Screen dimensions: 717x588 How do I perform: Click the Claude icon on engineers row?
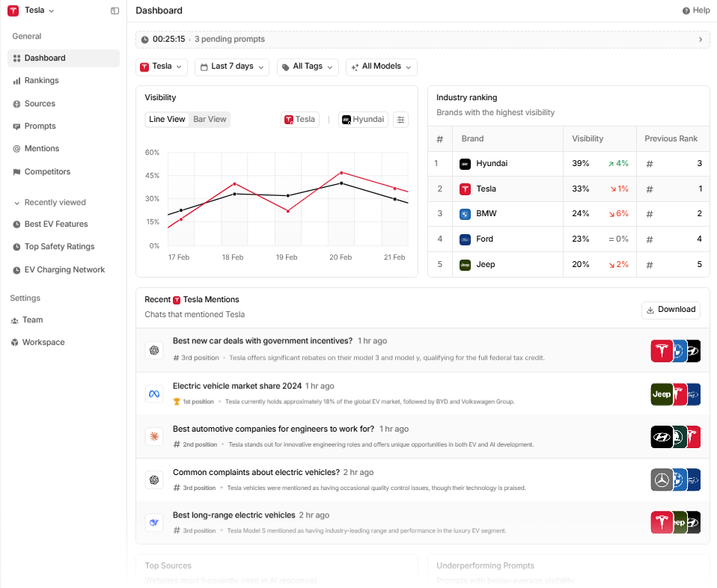coord(154,437)
